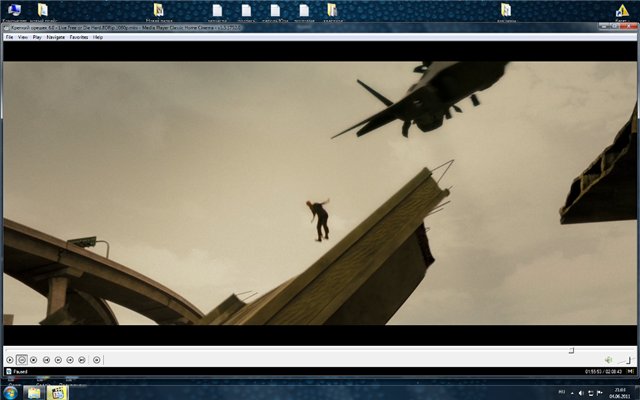Select the yellow warning triangle desktop icon

622,12
